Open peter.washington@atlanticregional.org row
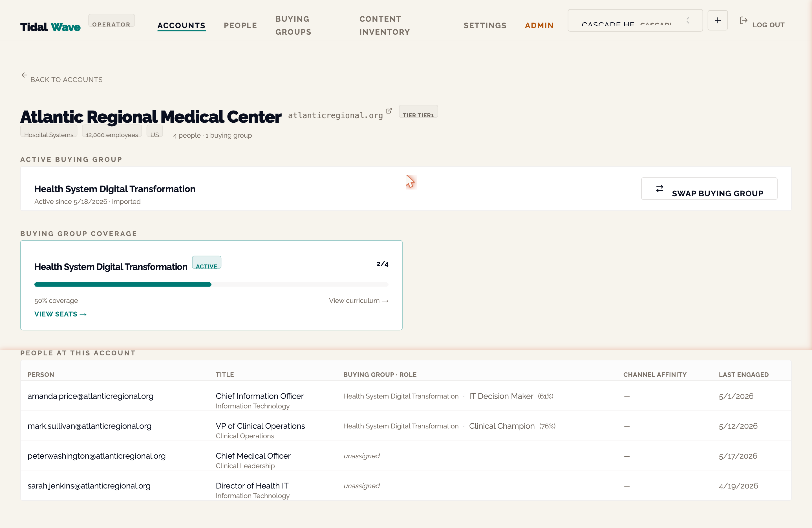This screenshot has width=812, height=528. coord(406,456)
